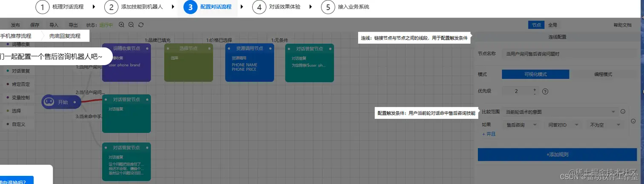Screen dimensions: 644x184
Task: Click the robot icon on 开始 node
Action: (x=49, y=102)
